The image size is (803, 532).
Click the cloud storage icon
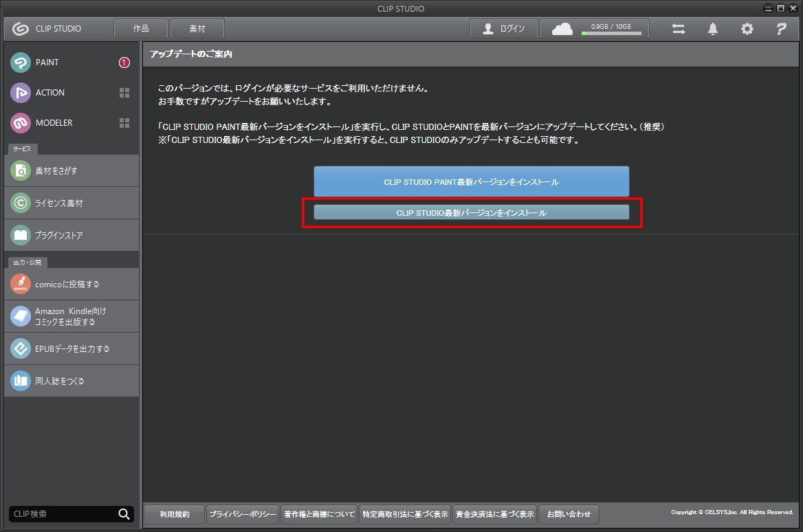[562, 29]
